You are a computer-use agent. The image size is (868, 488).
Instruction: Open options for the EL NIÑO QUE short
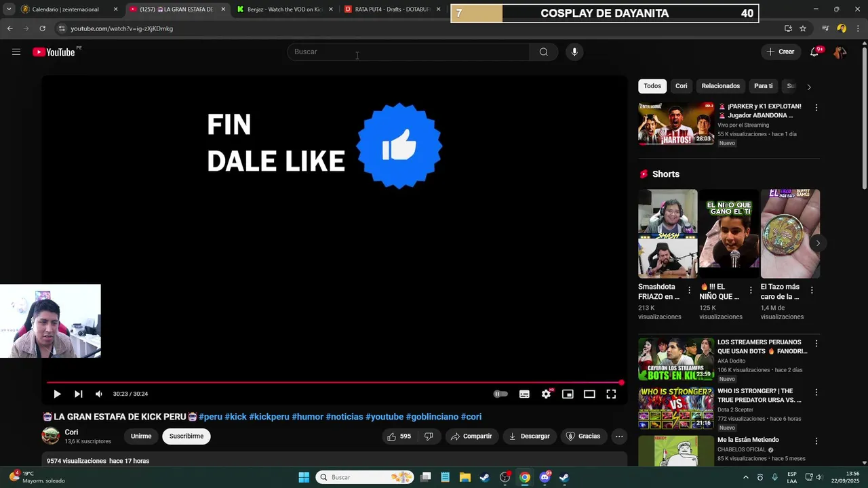pos(751,290)
